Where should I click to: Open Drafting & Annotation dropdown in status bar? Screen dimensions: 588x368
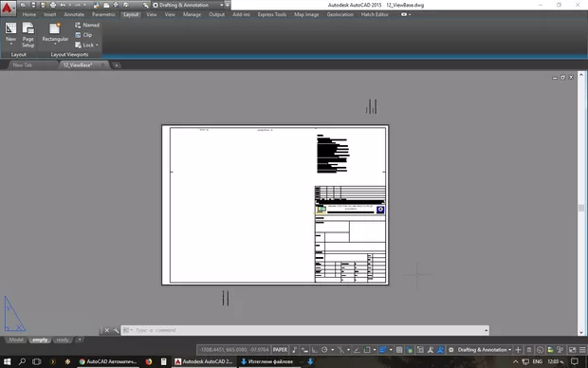tap(484, 350)
